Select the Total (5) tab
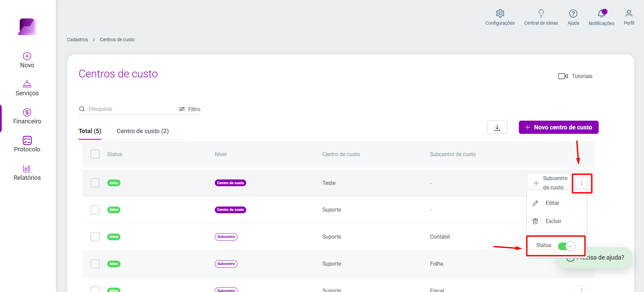The height and width of the screenshot is (292, 644). 90,131
